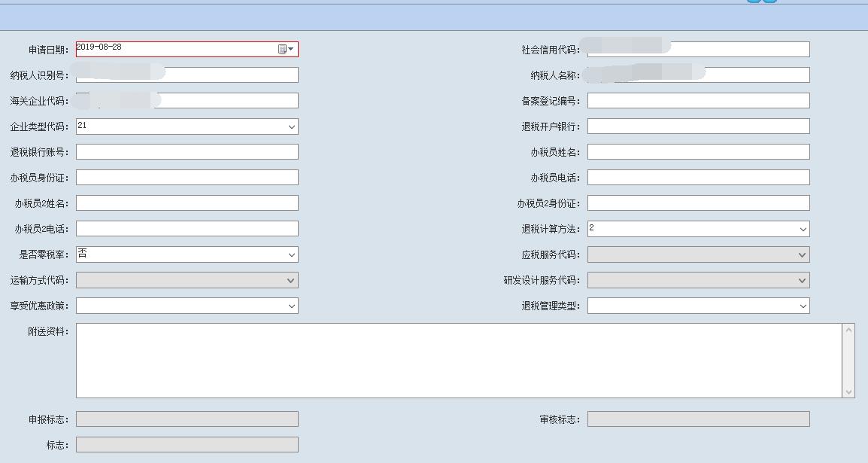Click the 备案登记编号 input field

click(699, 100)
